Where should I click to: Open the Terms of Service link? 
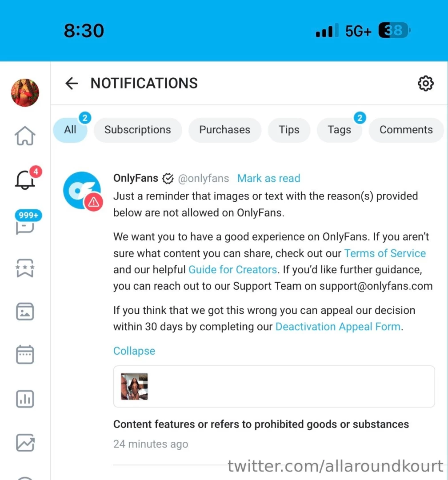click(385, 253)
